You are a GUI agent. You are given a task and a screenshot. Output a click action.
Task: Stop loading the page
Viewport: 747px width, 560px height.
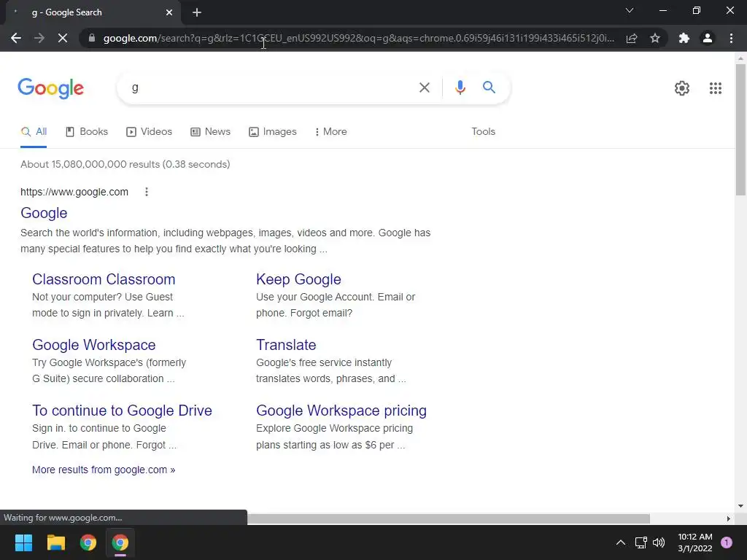[x=63, y=38]
